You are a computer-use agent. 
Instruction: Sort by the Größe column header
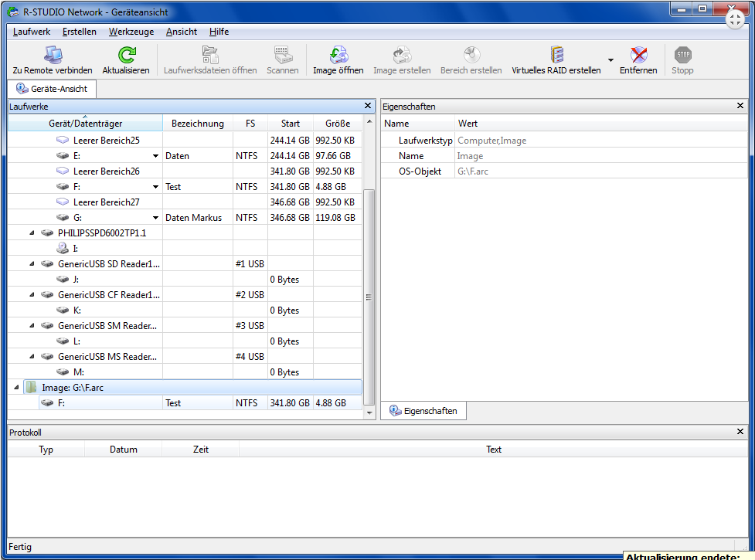(x=338, y=123)
